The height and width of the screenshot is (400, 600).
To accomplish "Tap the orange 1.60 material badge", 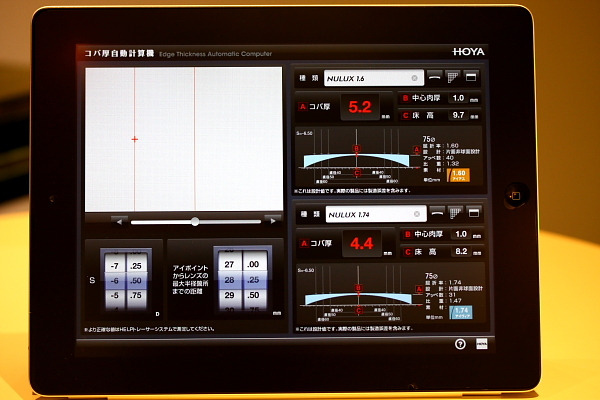I will pos(458,175).
